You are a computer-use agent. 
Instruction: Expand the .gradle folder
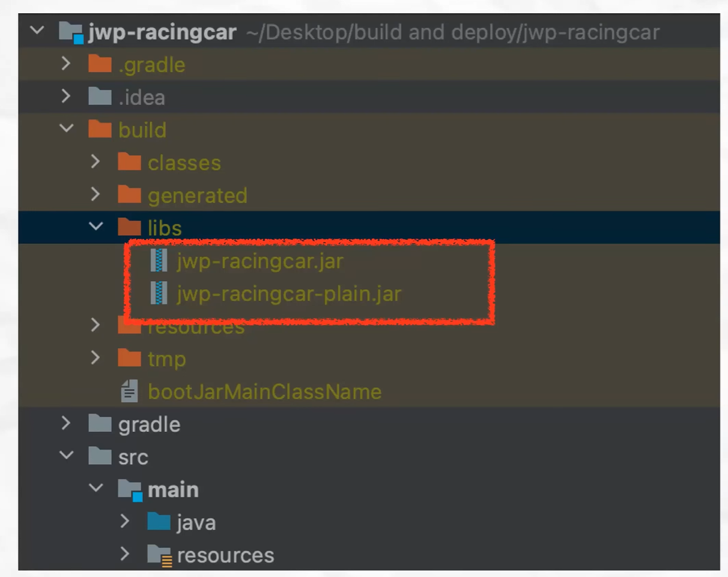(x=67, y=63)
